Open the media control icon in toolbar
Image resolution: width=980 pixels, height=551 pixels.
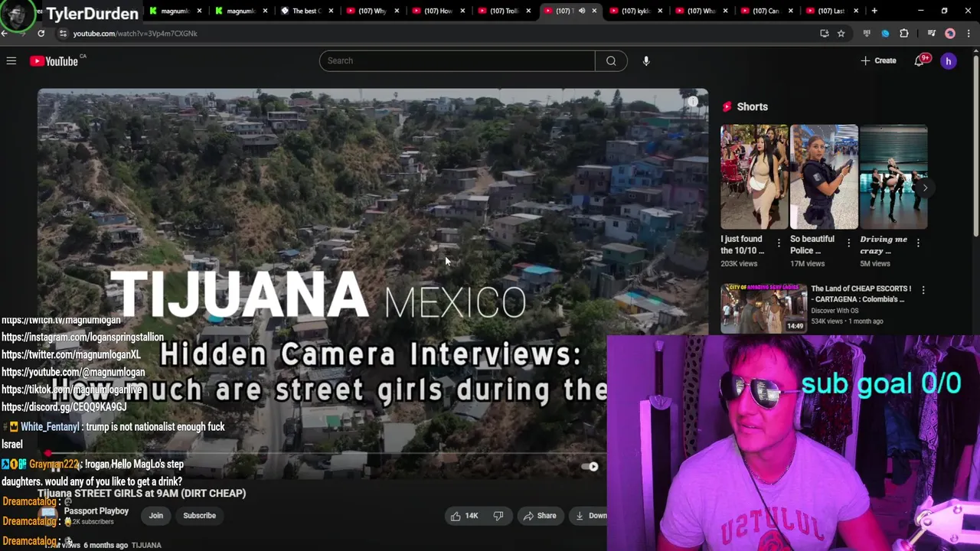[x=931, y=33]
